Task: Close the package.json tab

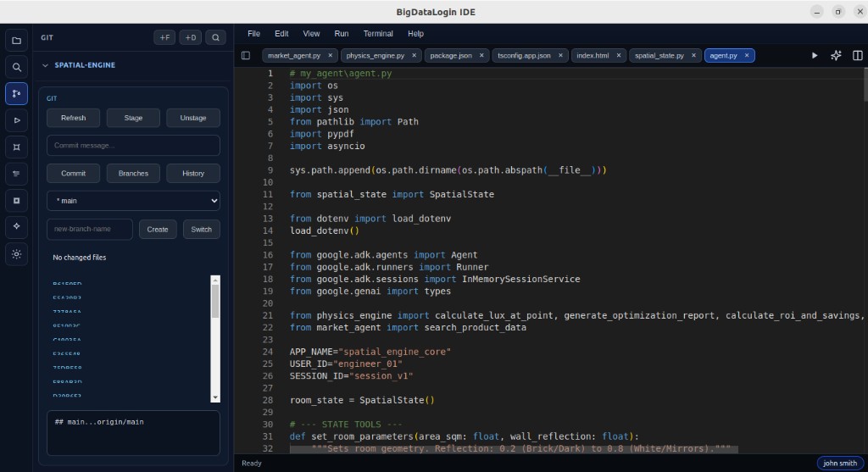Action: point(481,55)
